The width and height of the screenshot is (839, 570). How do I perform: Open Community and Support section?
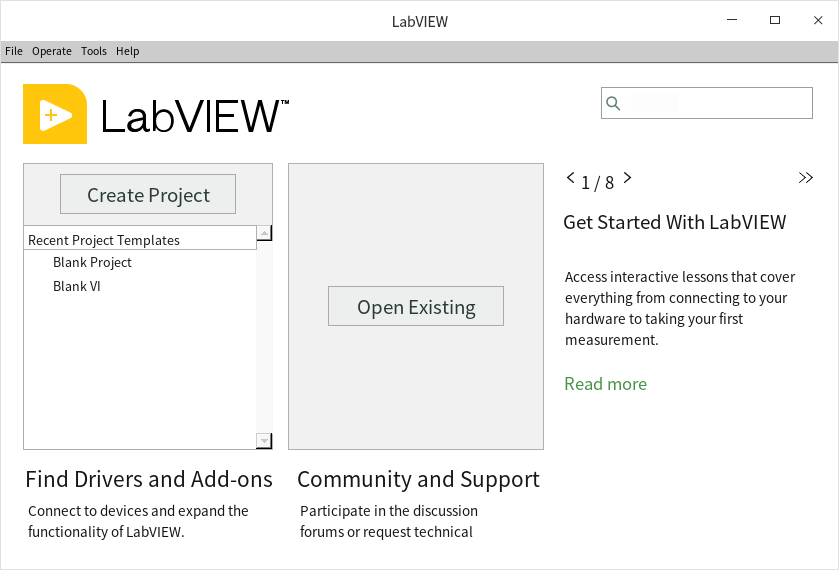[x=418, y=480]
